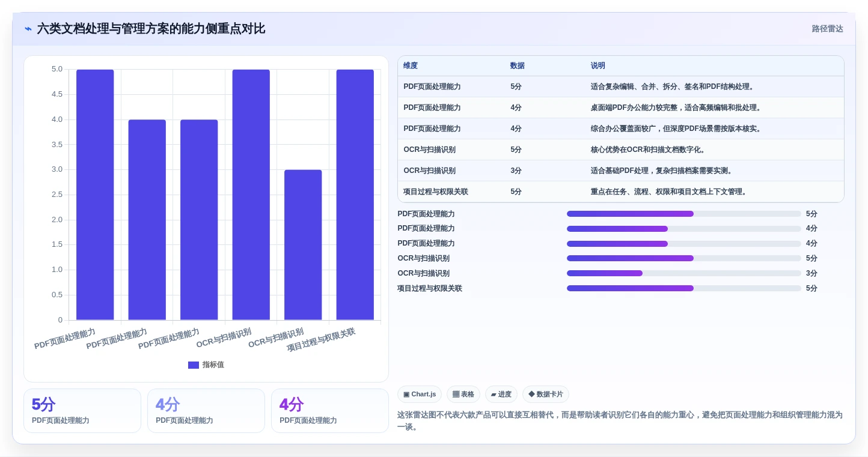Image resolution: width=868 pixels, height=457 pixels.
Task: Click 项目过程与权限关联 label in progress list
Action: point(430,289)
